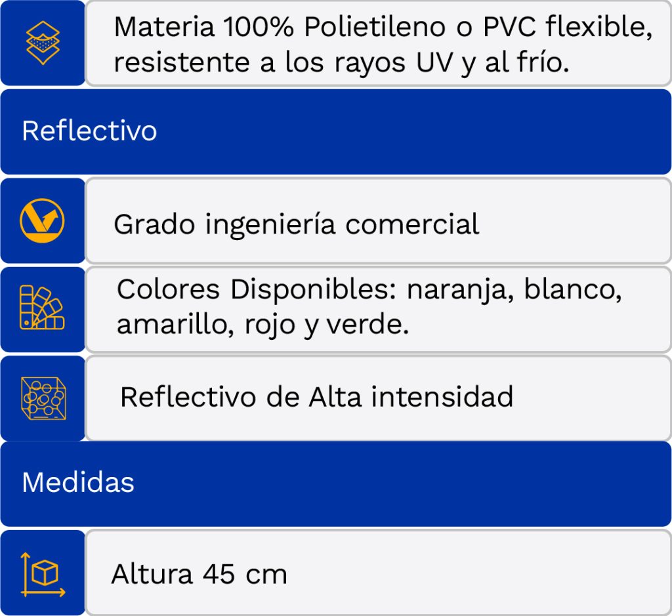
Task: Select the Medidas section header
Action: [x=335, y=483]
